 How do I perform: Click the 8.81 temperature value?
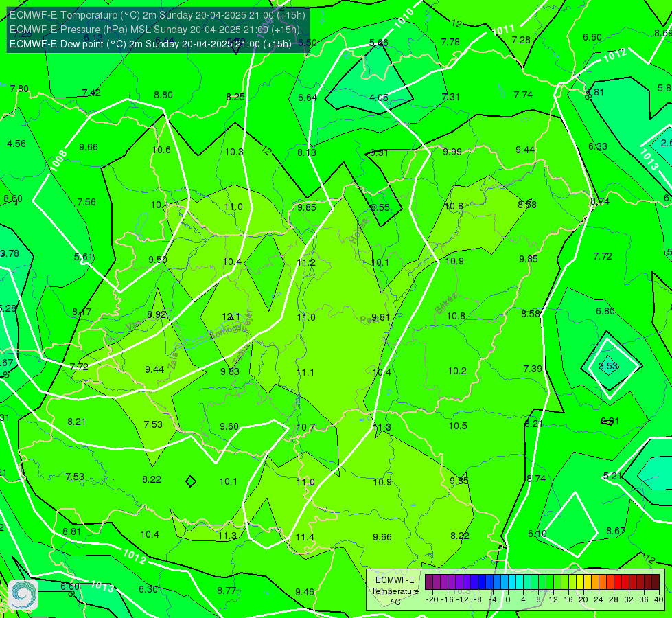coord(71,531)
